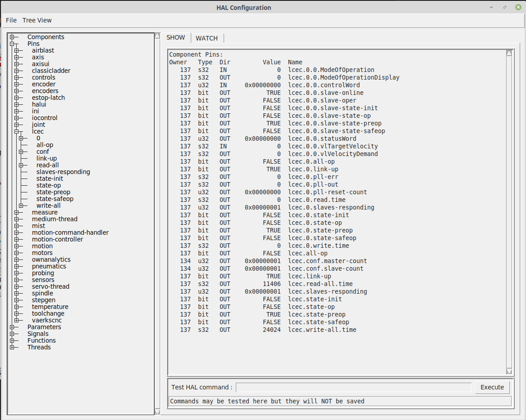Select state-op in the tree
Image resolution: width=526 pixels, height=420 pixels.
[49, 185]
